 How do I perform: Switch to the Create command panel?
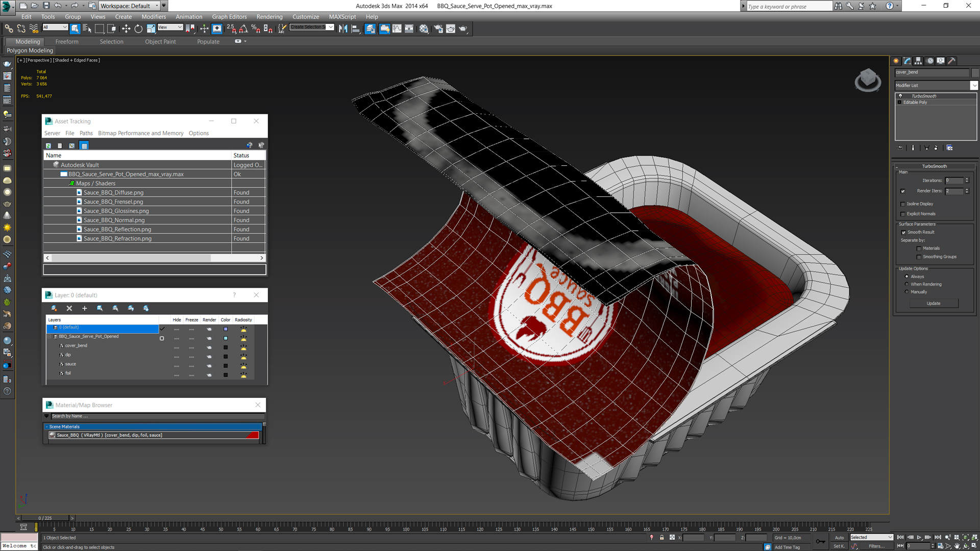click(896, 61)
